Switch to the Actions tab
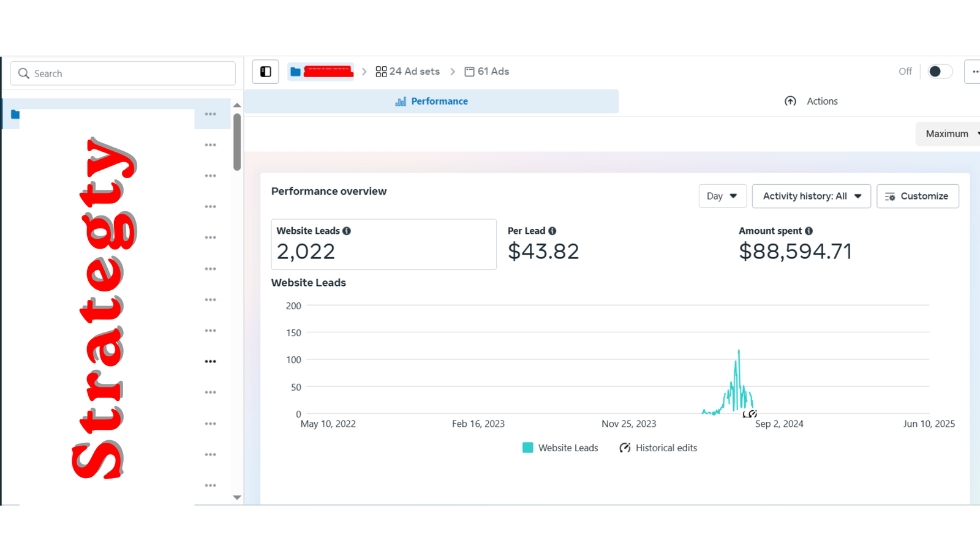 click(811, 102)
